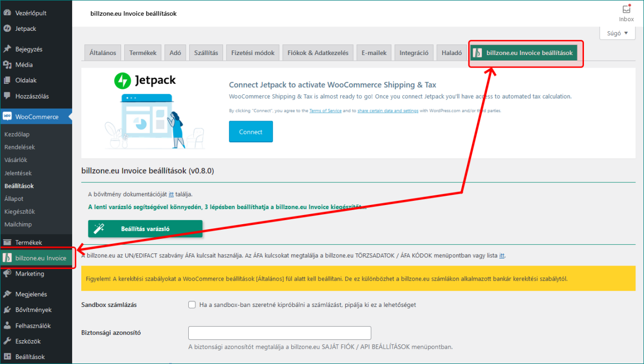Open Jelentések submenu item
The height and width of the screenshot is (364, 644).
point(18,173)
